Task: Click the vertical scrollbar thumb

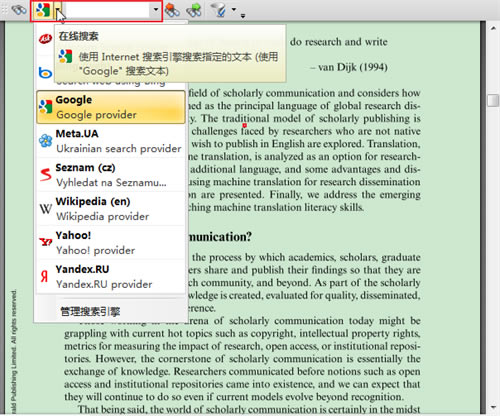Action: (493, 100)
